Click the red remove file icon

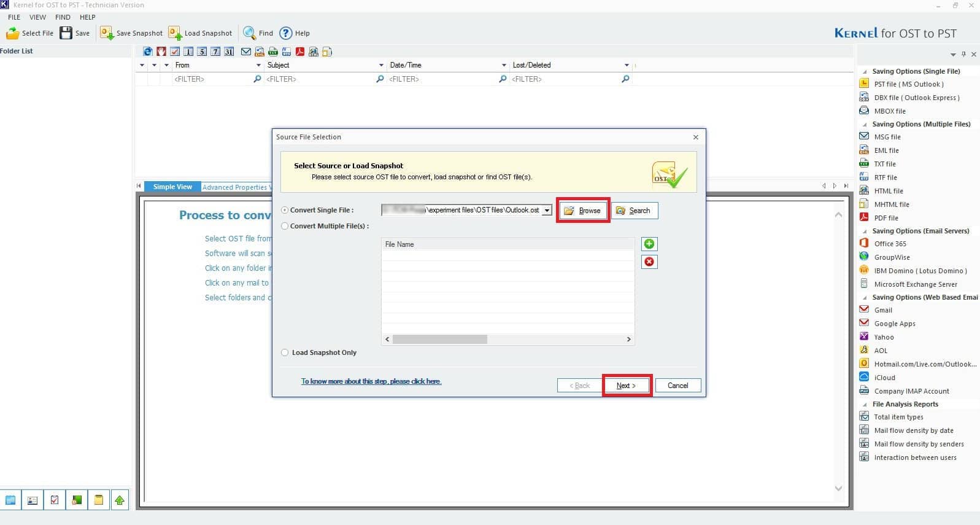point(649,262)
